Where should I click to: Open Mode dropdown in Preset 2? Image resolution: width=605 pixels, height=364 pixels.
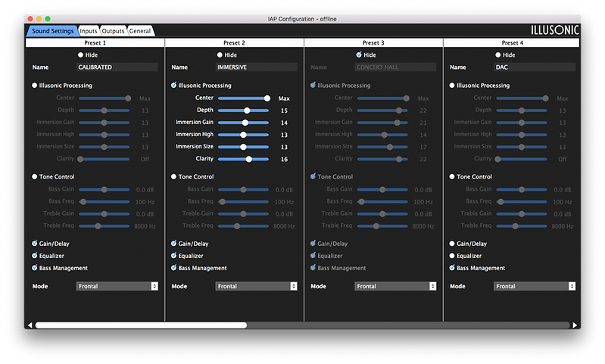257,286
